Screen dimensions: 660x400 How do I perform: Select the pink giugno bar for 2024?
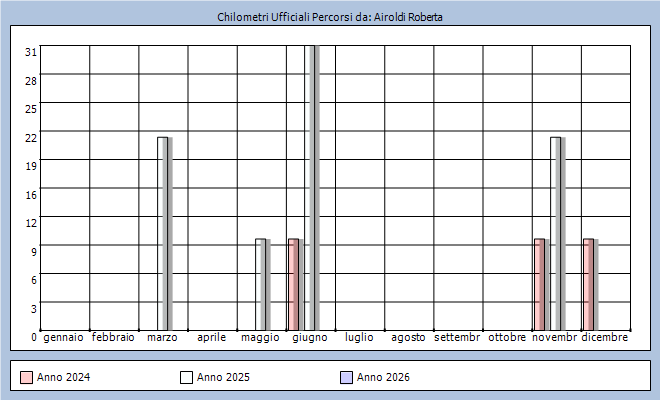[293, 284]
